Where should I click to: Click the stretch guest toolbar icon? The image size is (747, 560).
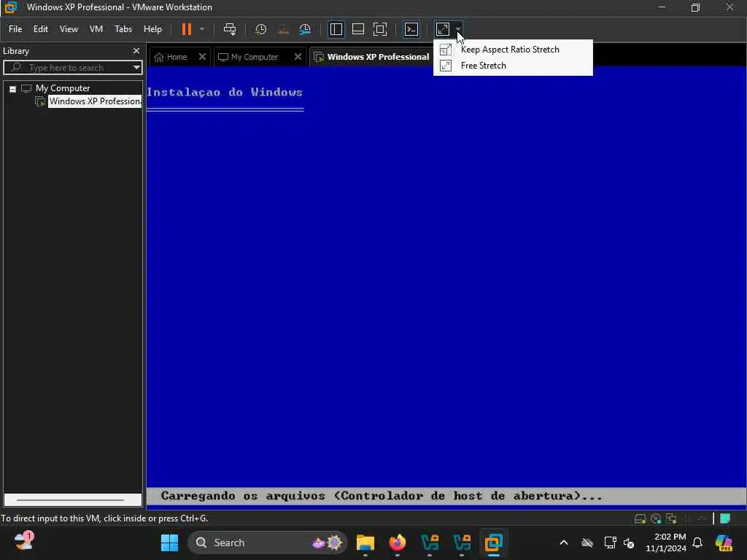click(x=443, y=29)
